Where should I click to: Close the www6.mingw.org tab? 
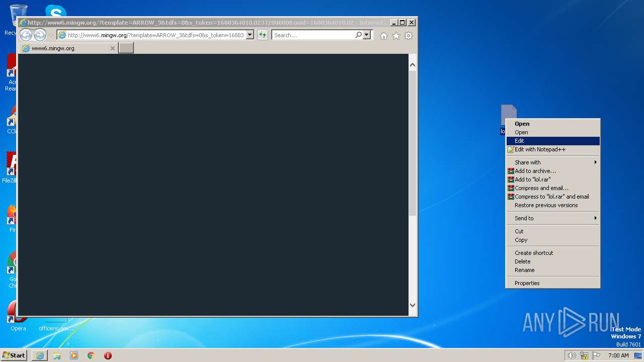pos(113,48)
